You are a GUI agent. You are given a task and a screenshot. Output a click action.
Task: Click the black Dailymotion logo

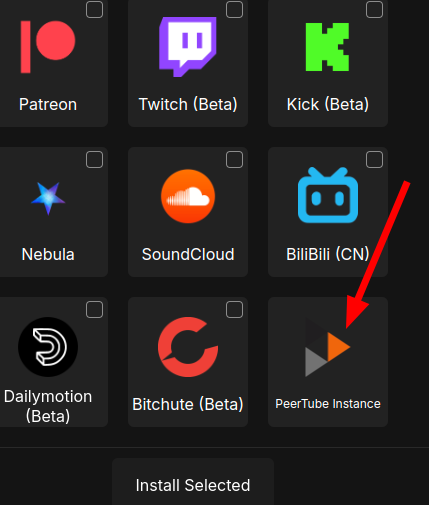(48, 347)
